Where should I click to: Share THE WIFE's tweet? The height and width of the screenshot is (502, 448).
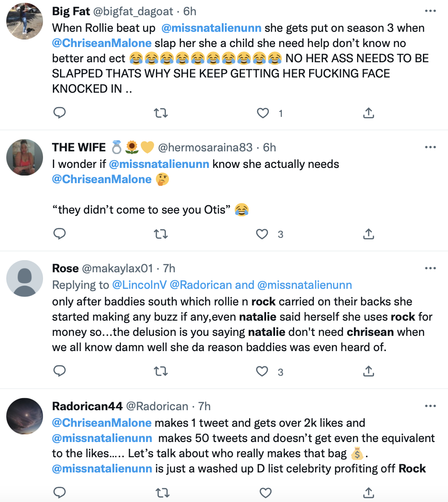368,234
